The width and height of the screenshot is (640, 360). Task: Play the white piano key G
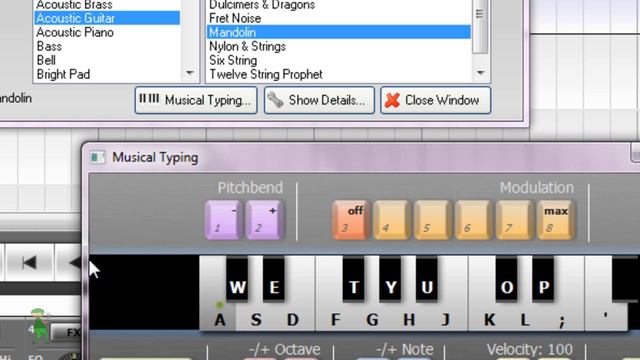tap(372, 319)
